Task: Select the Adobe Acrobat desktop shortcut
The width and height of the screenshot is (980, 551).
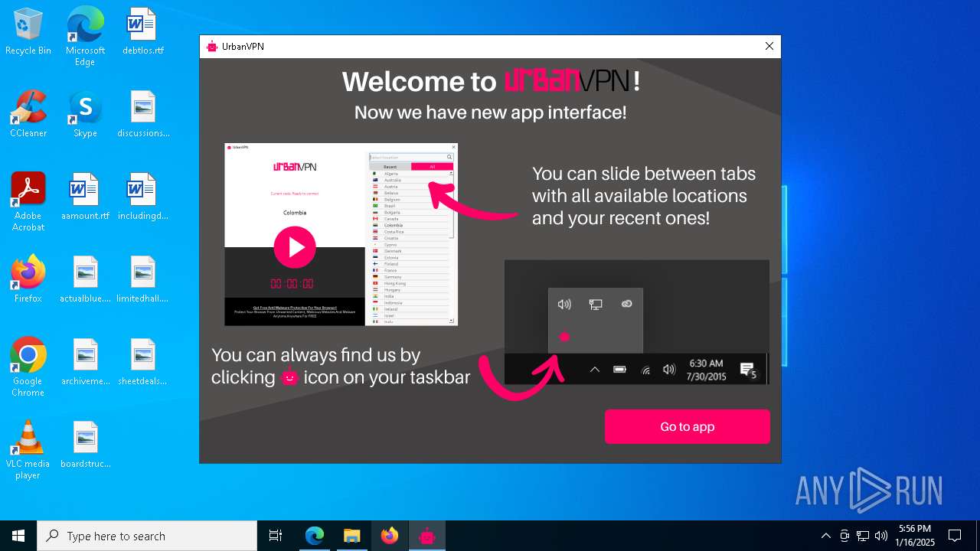Action: (28, 202)
